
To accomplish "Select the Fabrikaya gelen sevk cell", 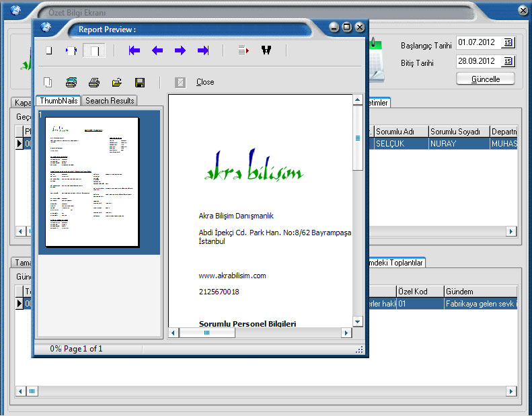I will 481,304.
